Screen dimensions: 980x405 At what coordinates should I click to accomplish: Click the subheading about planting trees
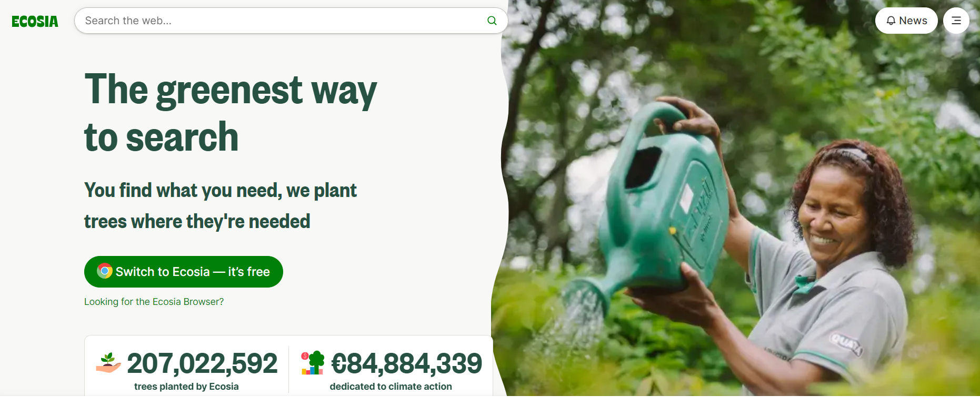(220, 206)
